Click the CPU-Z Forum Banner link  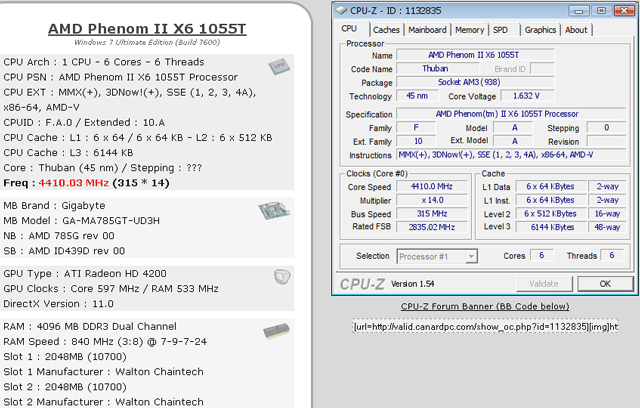[485, 306]
